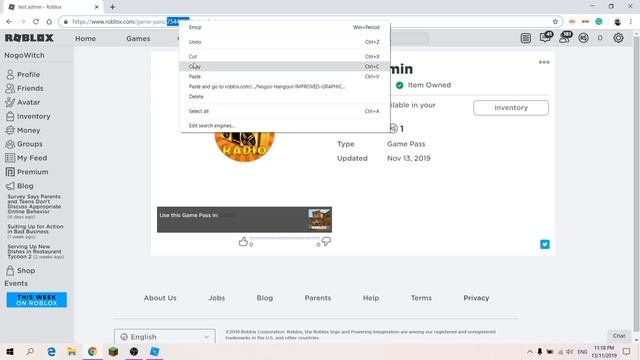Open Windows Start menu
The width and height of the screenshot is (640, 360).
pos(10,351)
